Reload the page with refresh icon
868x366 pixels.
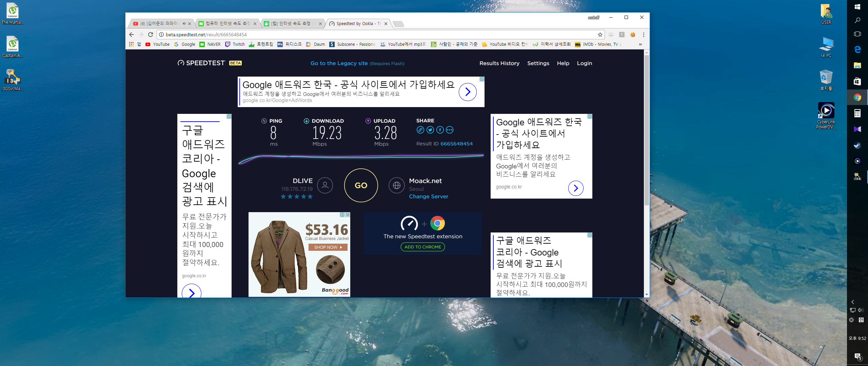(x=151, y=35)
